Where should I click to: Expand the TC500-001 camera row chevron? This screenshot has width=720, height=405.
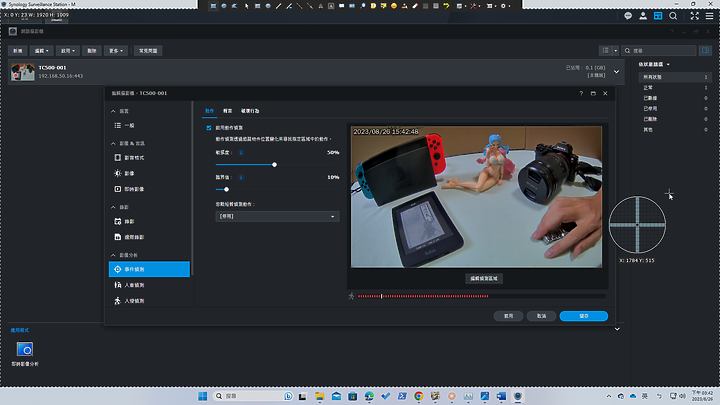pyautogui.click(x=617, y=72)
